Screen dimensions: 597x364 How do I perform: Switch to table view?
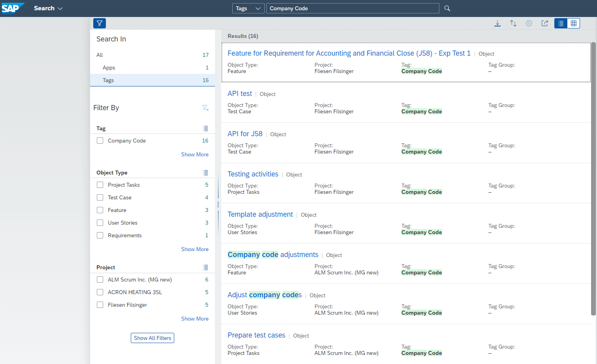(x=573, y=23)
